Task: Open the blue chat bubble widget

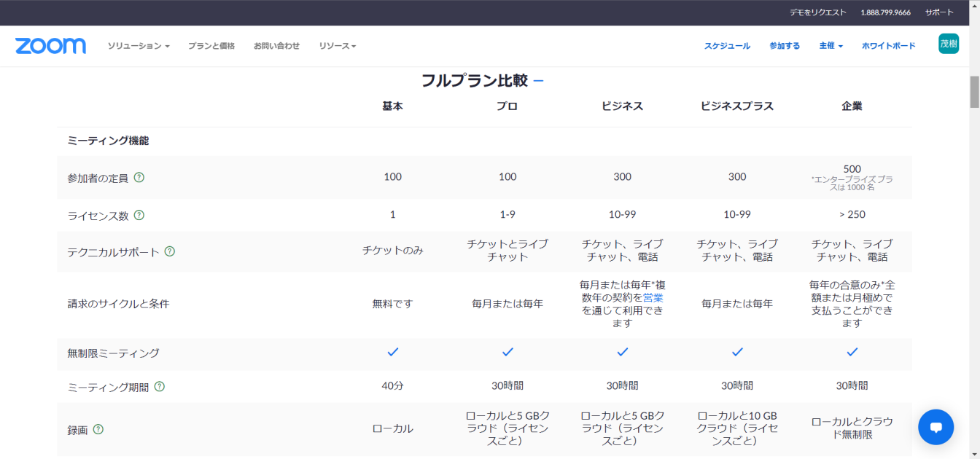Action: 936,427
